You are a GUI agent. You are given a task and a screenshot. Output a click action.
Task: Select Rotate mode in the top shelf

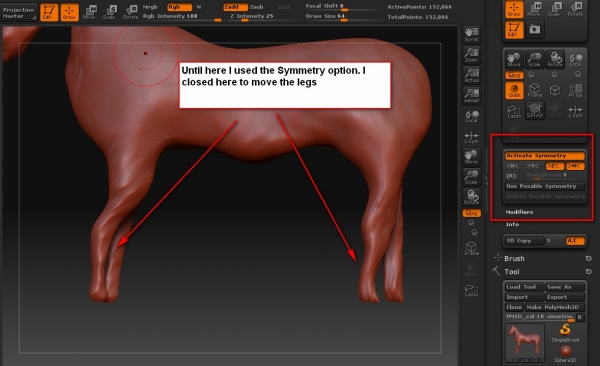(130, 12)
